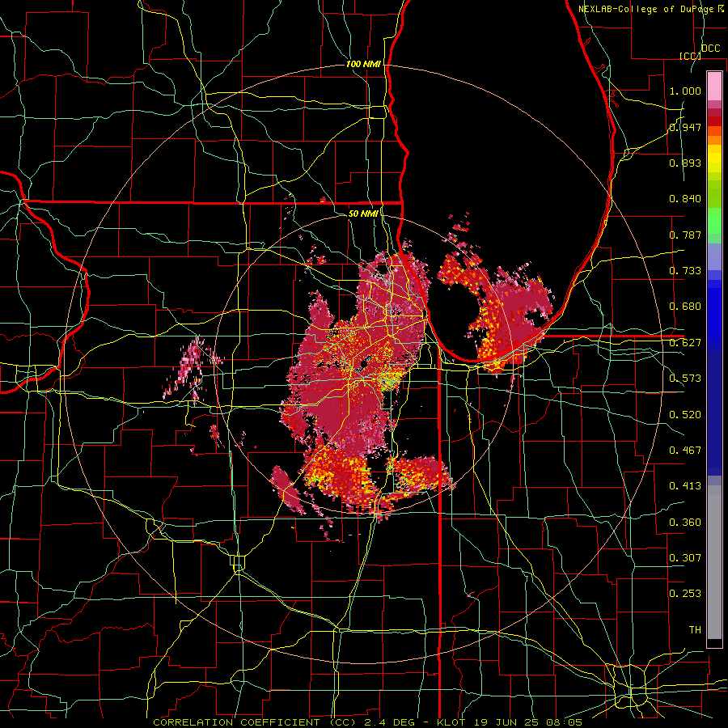This screenshot has width=728, height=728.
Task: Click the CORRELATION COEFFICIENT (CC) product title
Action: click(x=255, y=722)
